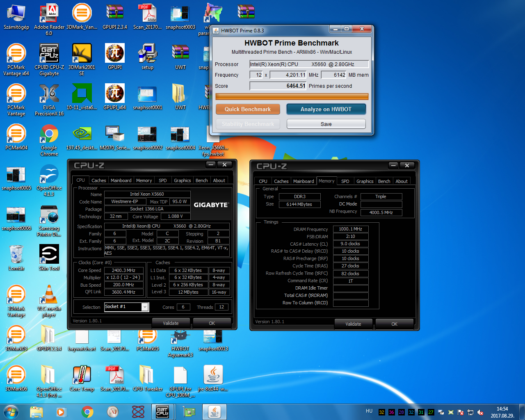Switch to SPD tab in CPU-Z Memory window
Screen dimensions: 525x420
pos(345,181)
